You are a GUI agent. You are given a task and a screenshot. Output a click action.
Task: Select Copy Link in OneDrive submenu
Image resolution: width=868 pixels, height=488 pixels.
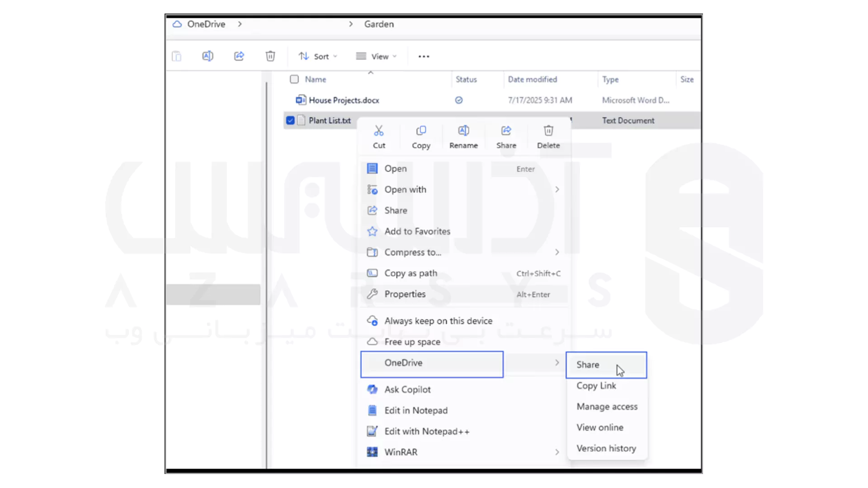[x=596, y=385]
